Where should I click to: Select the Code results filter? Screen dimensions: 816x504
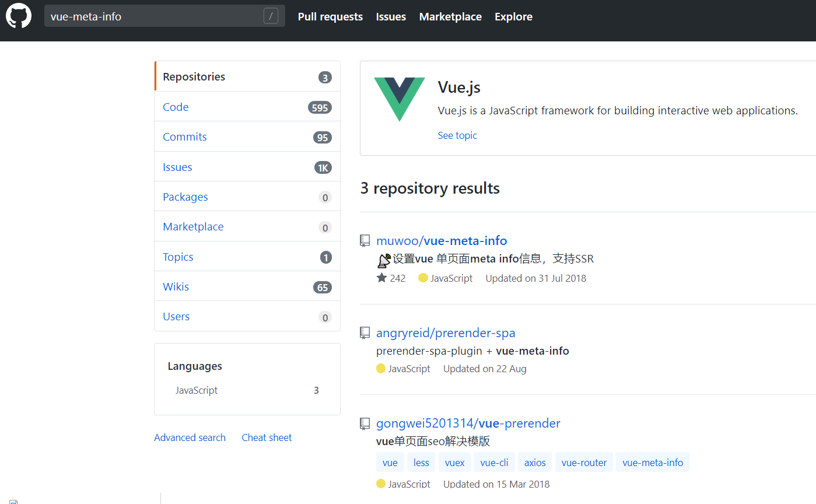tap(247, 107)
